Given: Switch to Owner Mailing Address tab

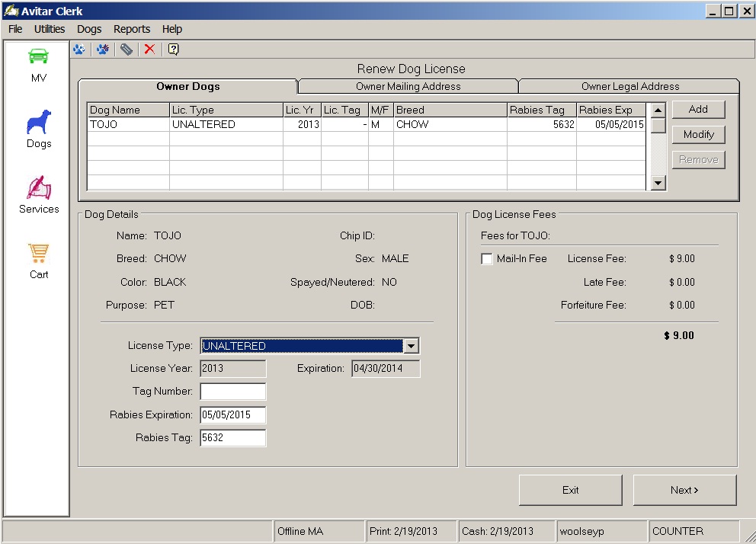Looking at the screenshot, I should (x=408, y=86).
